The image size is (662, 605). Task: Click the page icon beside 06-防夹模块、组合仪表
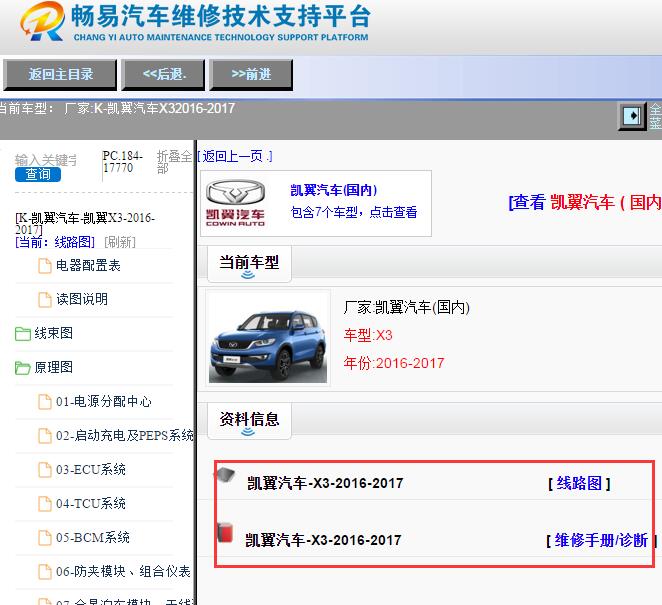click(x=45, y=572)
